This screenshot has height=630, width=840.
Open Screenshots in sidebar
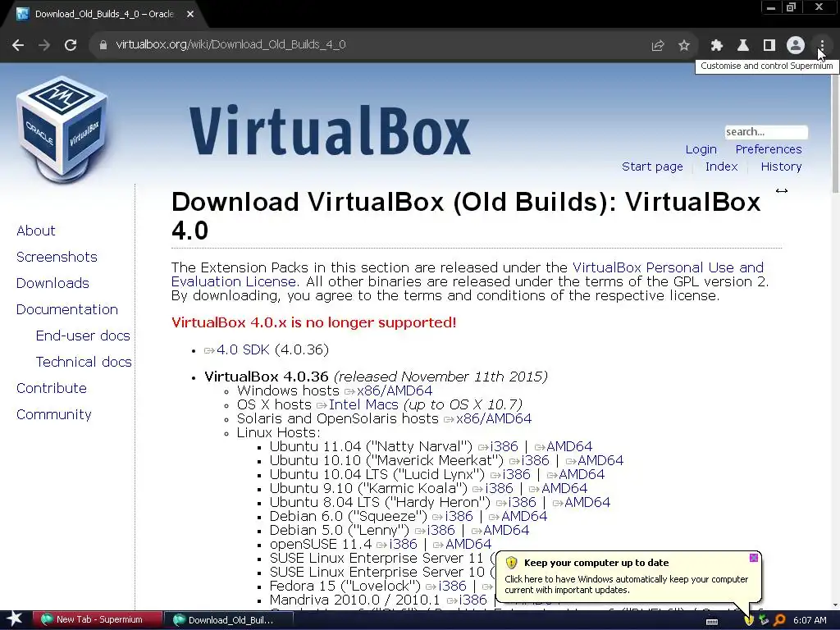tap(57, 257)
